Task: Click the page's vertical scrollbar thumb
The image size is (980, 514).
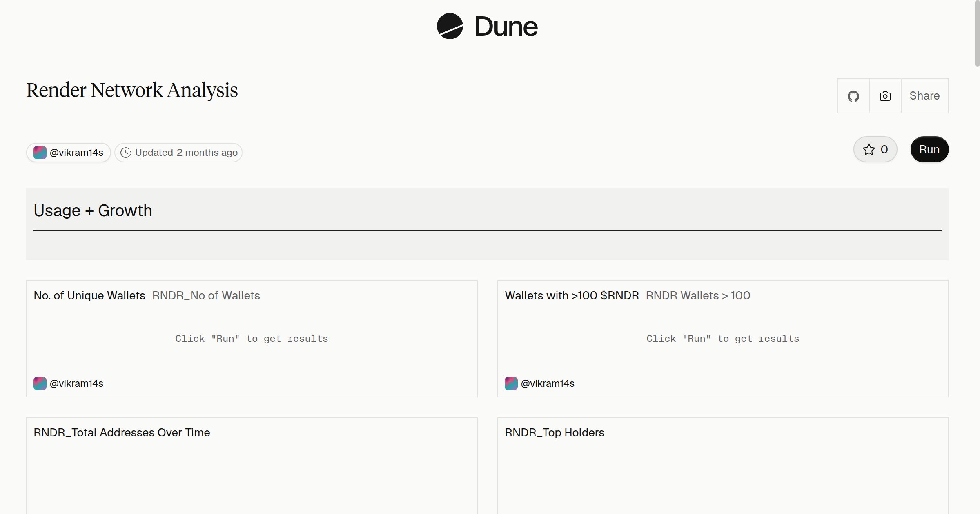Action: coord(977,33)
